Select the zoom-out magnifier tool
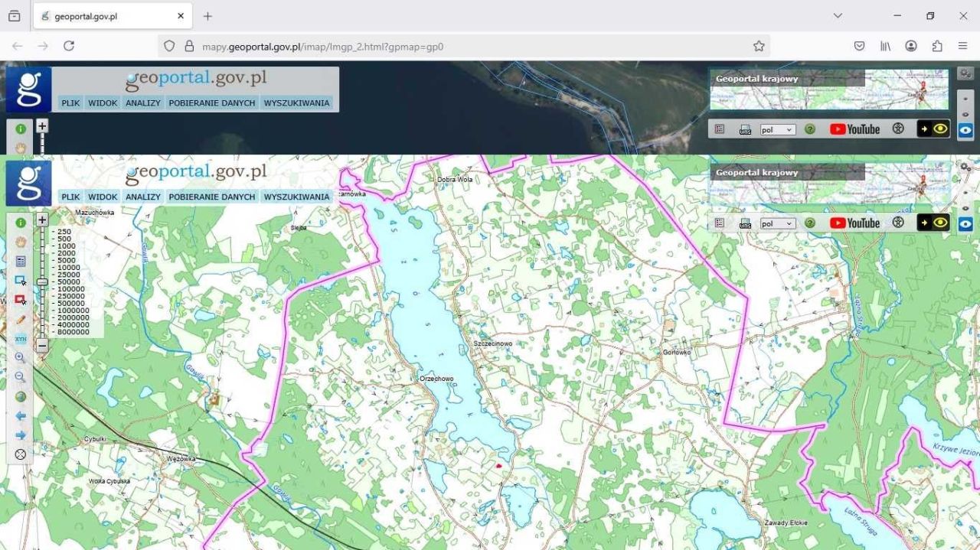 (21, 377)
